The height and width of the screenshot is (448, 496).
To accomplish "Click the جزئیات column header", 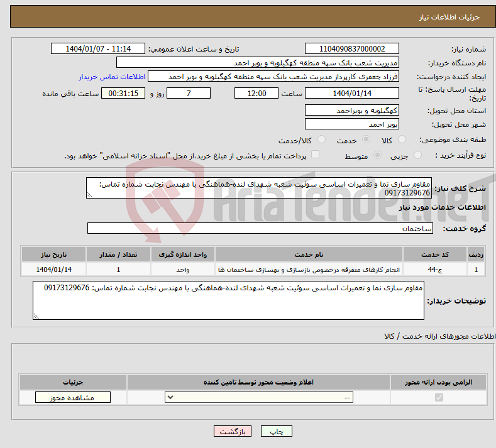I will (x=73, y=382).
